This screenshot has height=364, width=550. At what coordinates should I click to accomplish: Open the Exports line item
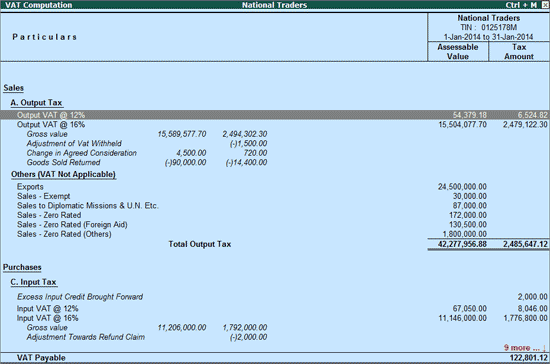[275, 187]
